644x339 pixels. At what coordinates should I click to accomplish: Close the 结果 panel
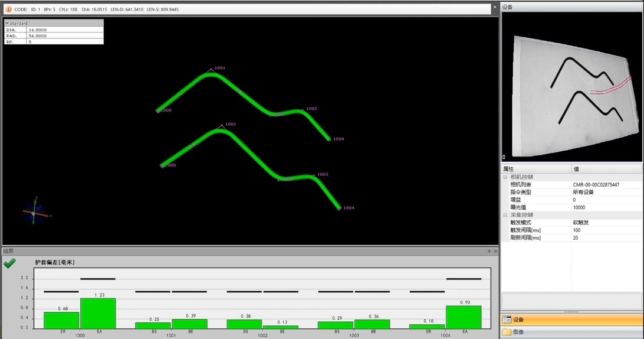click(495, 251)
